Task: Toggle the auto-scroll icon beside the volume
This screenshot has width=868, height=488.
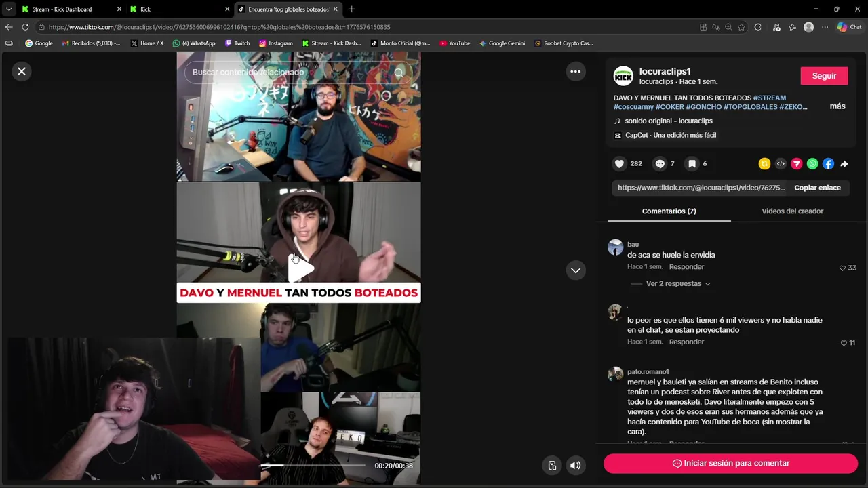Action: [x=552, y=465]
